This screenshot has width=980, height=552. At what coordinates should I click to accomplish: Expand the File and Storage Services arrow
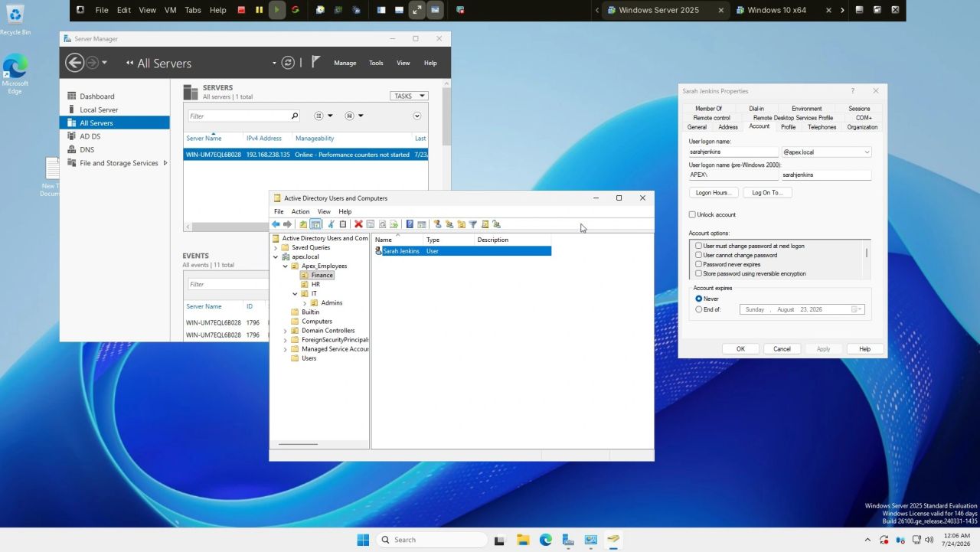tap(165, 163)
